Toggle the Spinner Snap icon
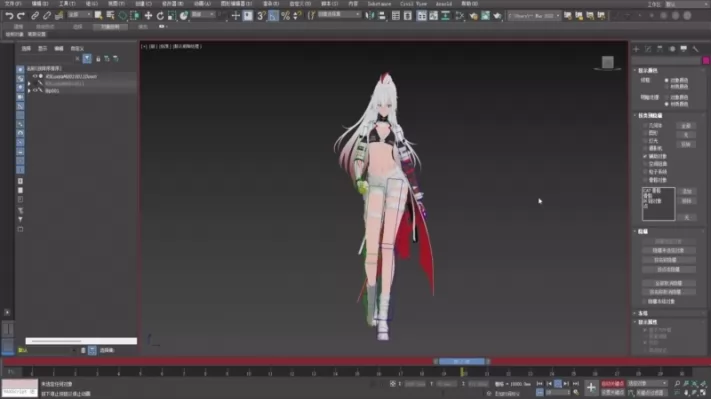Image resolution: width=711 pixels, height=399 pixels. pos(297,16)
